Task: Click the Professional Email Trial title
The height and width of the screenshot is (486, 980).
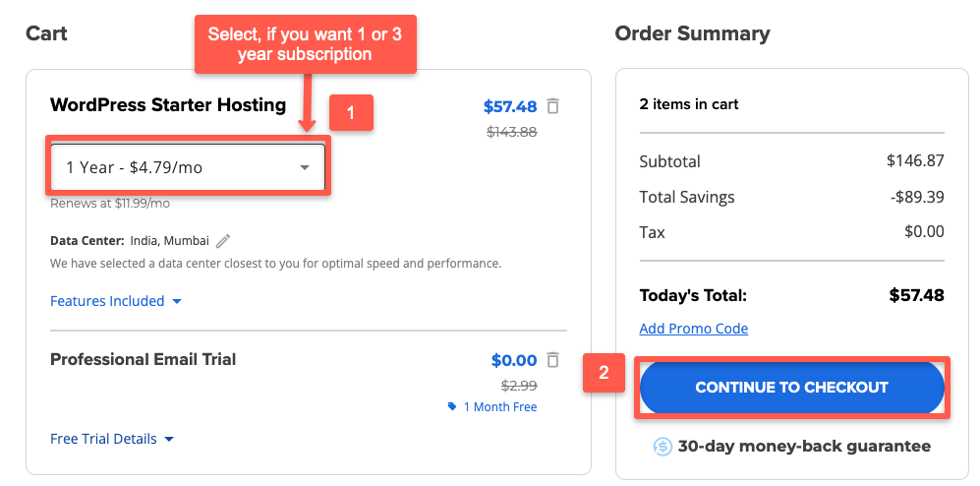Action: point(144,359)
